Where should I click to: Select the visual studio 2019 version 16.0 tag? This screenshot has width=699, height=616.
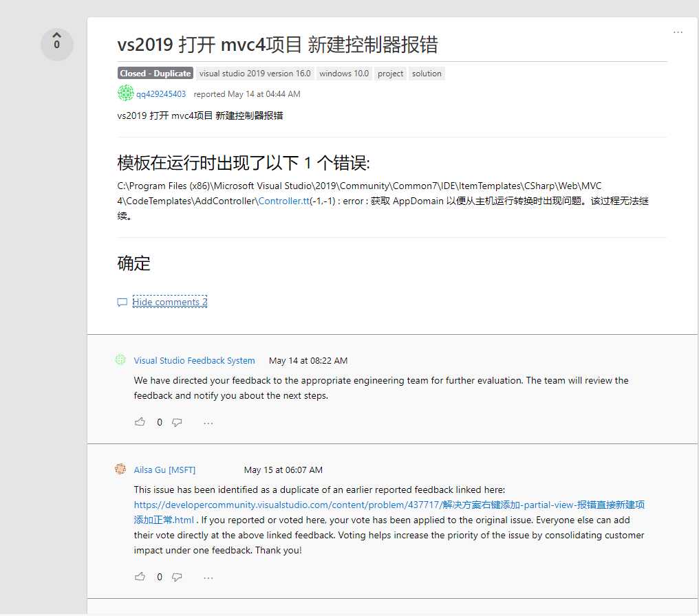255,73
